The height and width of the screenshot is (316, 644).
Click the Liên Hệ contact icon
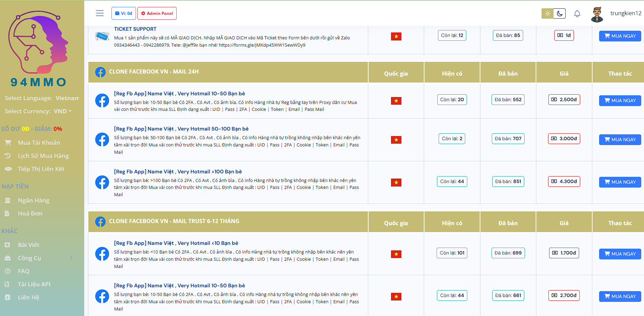(x=8, y=297)
